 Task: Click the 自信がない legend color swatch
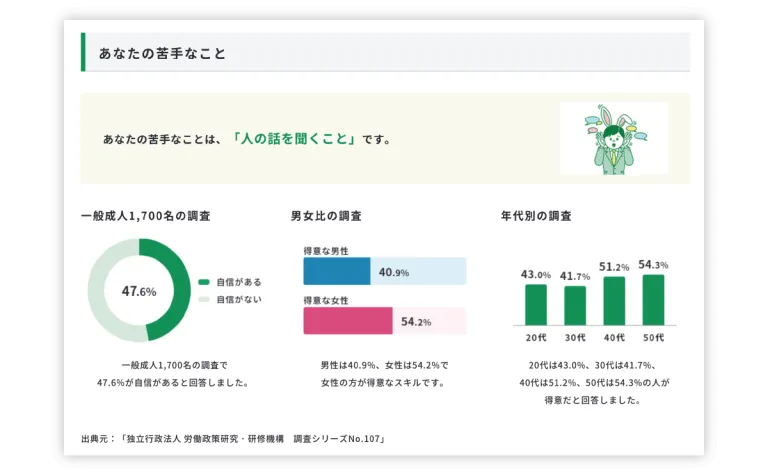click(204, 299)
